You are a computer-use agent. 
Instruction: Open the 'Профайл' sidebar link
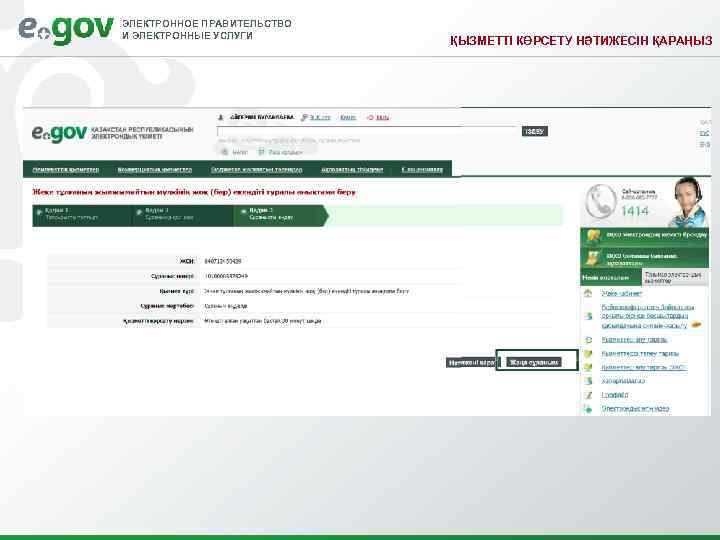pos(615,395)
